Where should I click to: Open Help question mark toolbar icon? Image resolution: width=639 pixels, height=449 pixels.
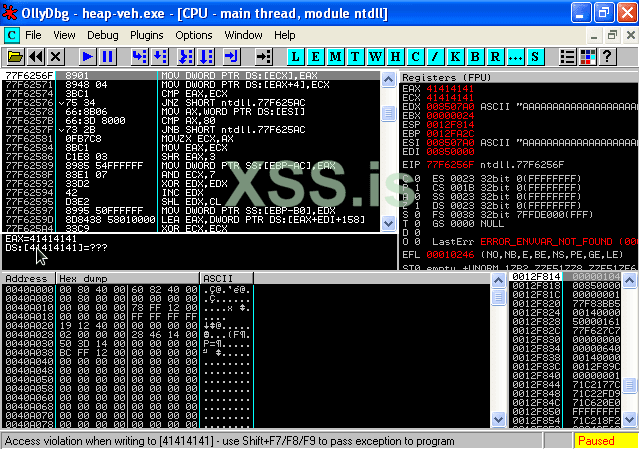coord(607,57)
